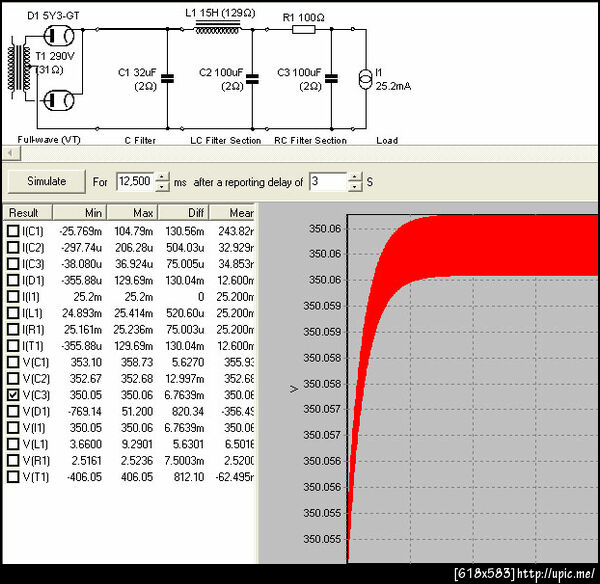This screenshot has width=600, height=584.
Task: Select the L1 15H choke inductor symbol
Action: click(x=217, y=28)
